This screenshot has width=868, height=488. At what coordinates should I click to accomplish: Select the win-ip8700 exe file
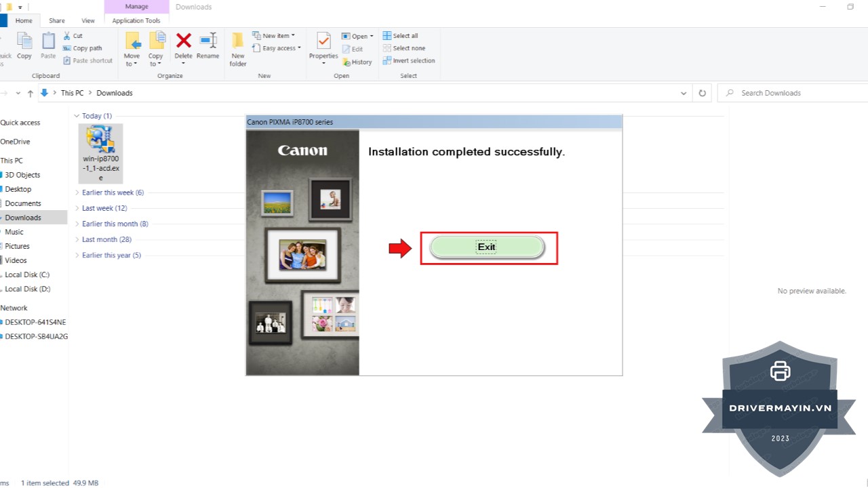tap(100, 152)
